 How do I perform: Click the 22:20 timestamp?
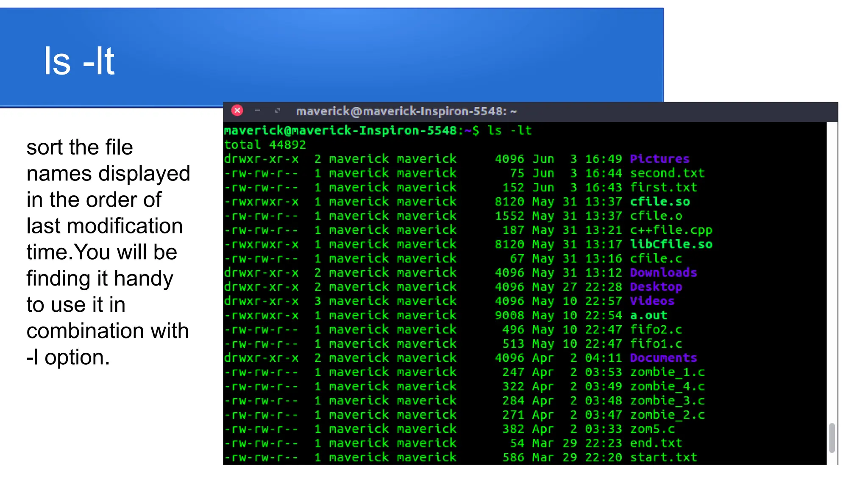(x=604, y=457)
